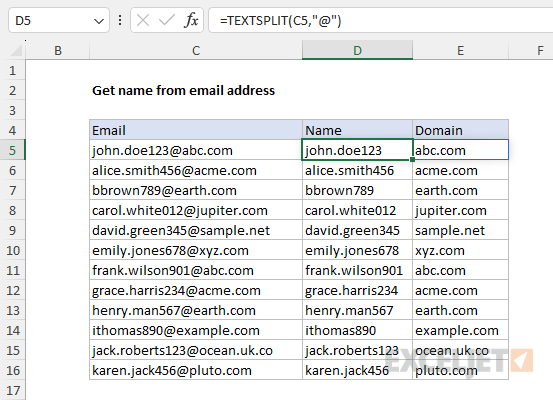Select column B header
The height and width of the screenshot is (400, 553).
(x=58, y=50)
